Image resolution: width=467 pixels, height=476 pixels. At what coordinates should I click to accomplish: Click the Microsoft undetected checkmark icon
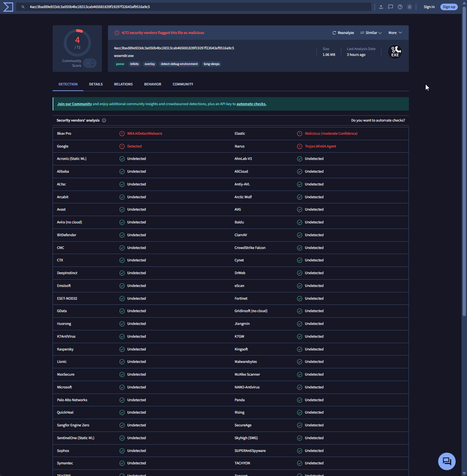[x=122, y=387]
